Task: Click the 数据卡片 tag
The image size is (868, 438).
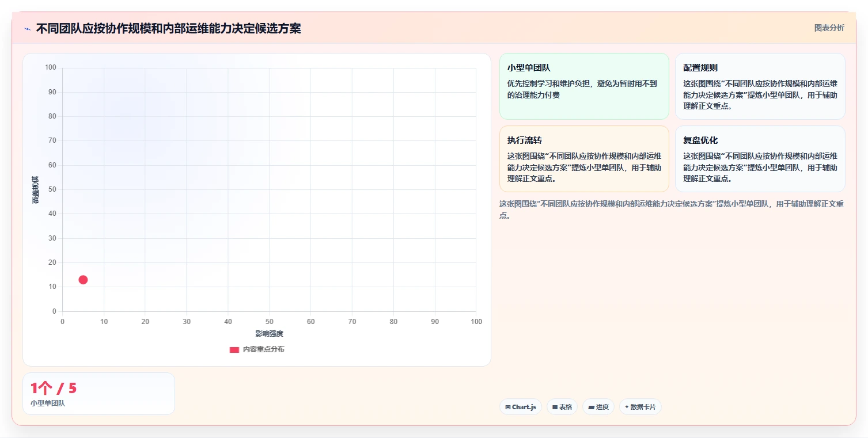Action: coord(640,407)
